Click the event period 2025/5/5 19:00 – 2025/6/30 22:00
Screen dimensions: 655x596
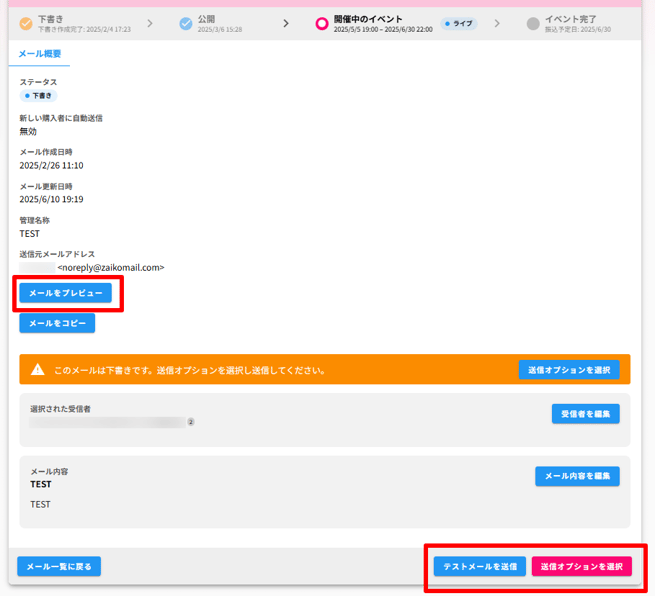point(383,30)
